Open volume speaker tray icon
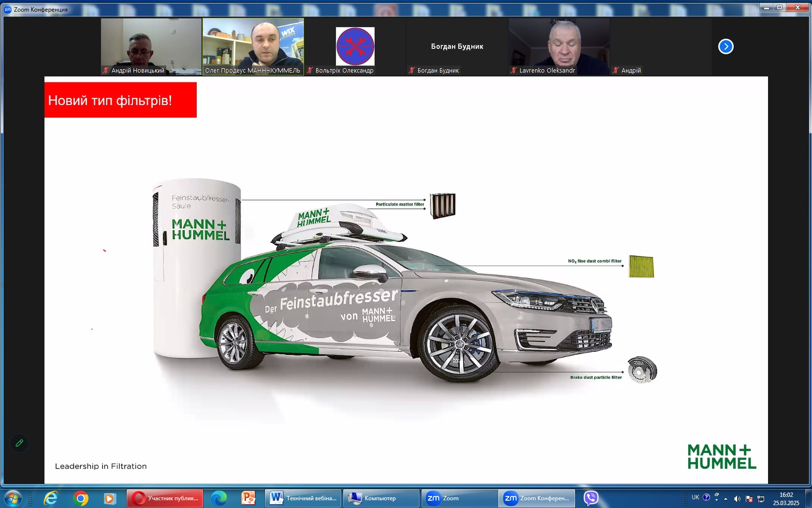 click(737, 499)
